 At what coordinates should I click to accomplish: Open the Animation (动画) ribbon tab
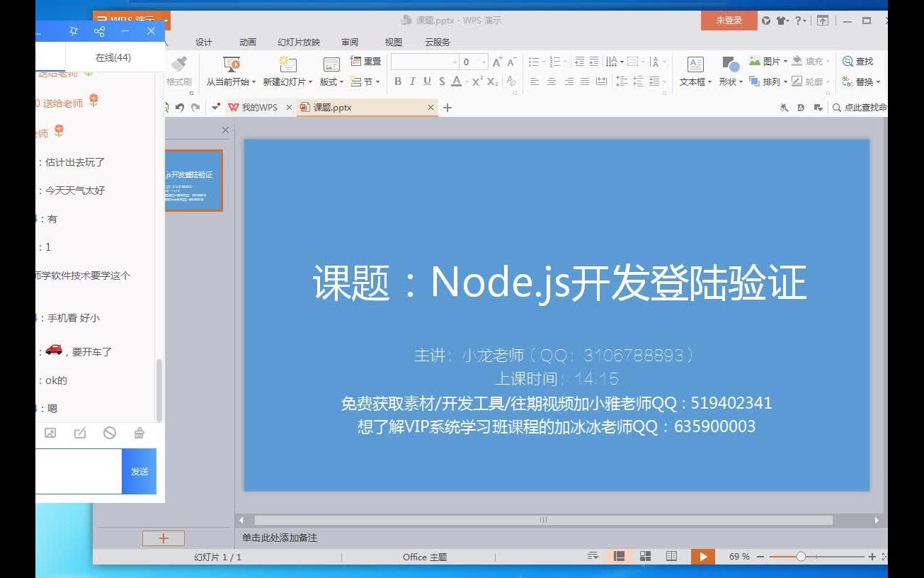[248, 42]
